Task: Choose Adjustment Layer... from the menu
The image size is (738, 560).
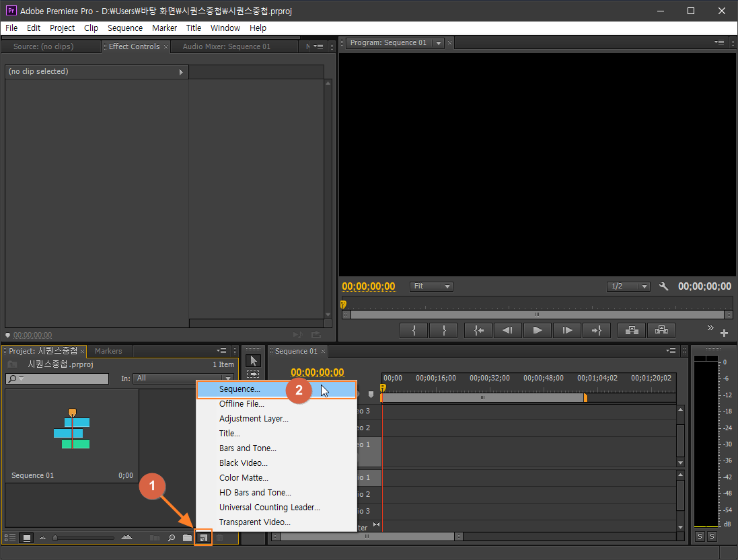Action: (x=276, y=418)
